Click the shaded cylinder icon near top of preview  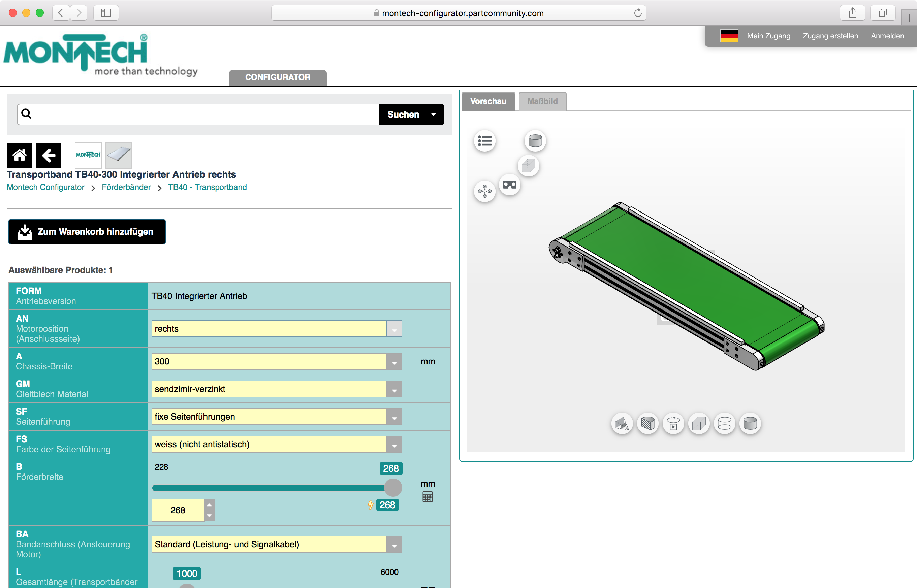click(x=535, y=141)
